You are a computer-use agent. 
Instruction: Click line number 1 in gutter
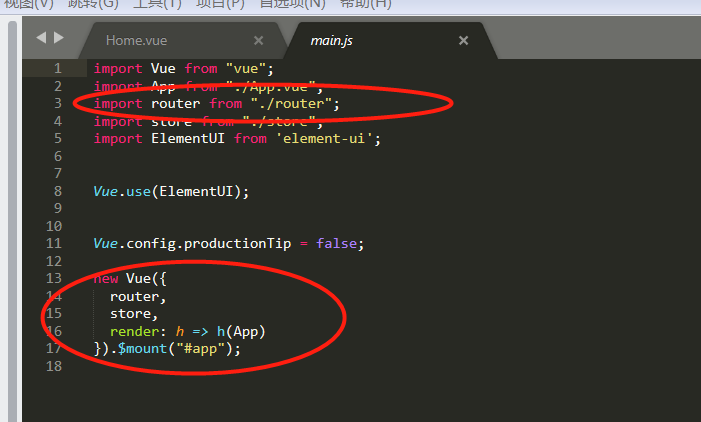(58, 68)
